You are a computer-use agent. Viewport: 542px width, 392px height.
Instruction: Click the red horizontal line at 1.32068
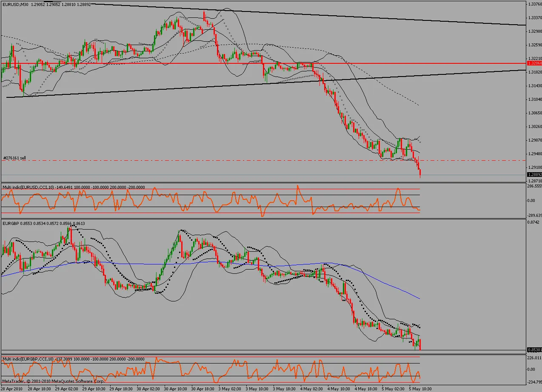255,62
